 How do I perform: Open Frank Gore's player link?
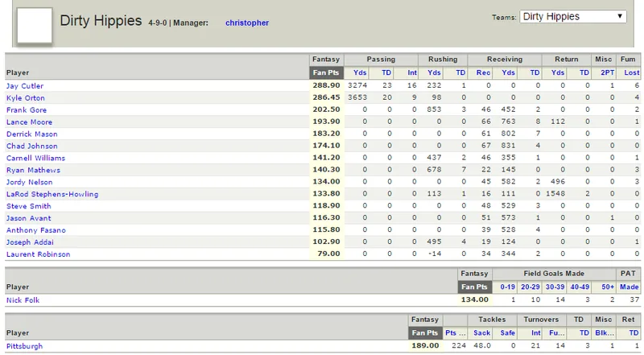click(27, 110)
